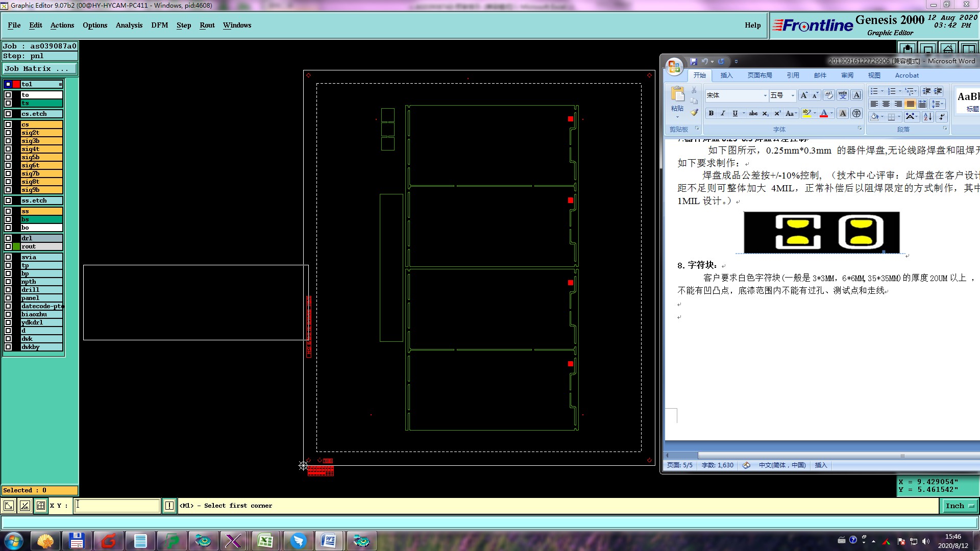Toggle the cs layer display checkbox
The image size is (980, 551).
[x=8, y=124]
